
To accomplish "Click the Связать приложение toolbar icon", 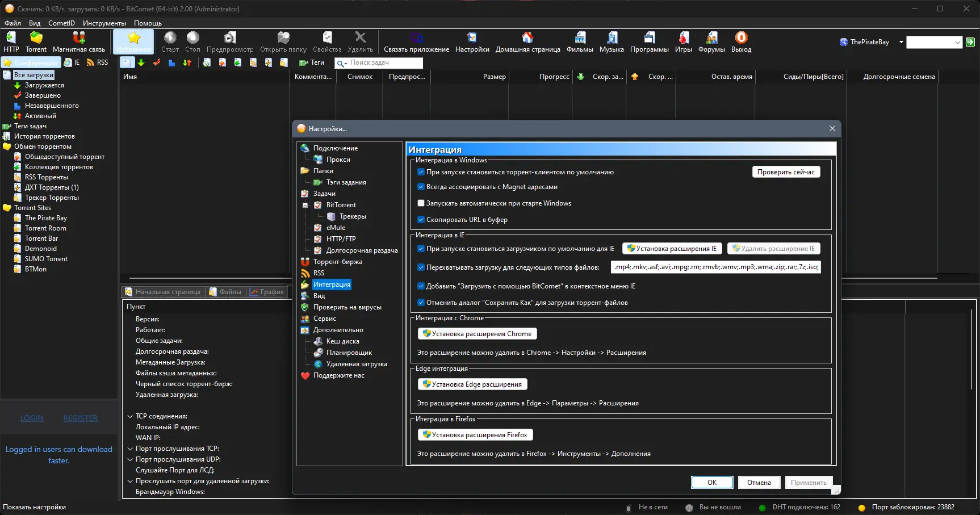I will tap(416, 42).
